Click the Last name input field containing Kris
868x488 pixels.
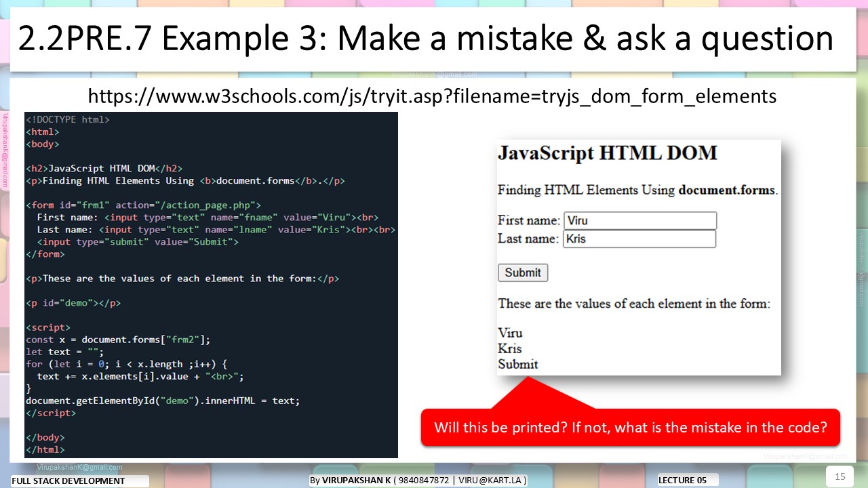[x=639, y=239]
